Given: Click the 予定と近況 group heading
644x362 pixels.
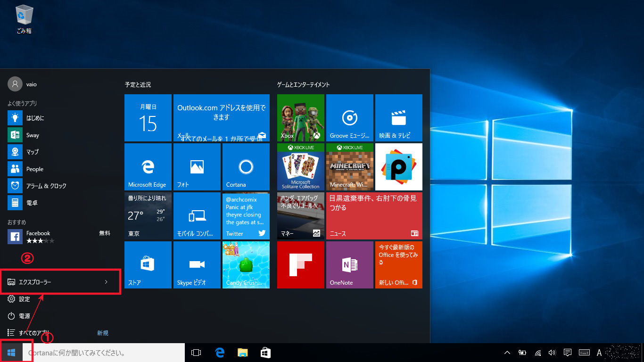Looking at the screenshot, I should [138, 85].
